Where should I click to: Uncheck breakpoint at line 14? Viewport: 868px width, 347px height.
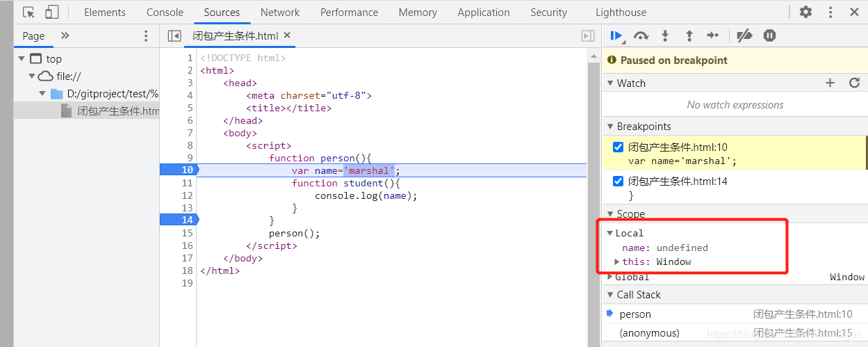click(x=618, y=181)
